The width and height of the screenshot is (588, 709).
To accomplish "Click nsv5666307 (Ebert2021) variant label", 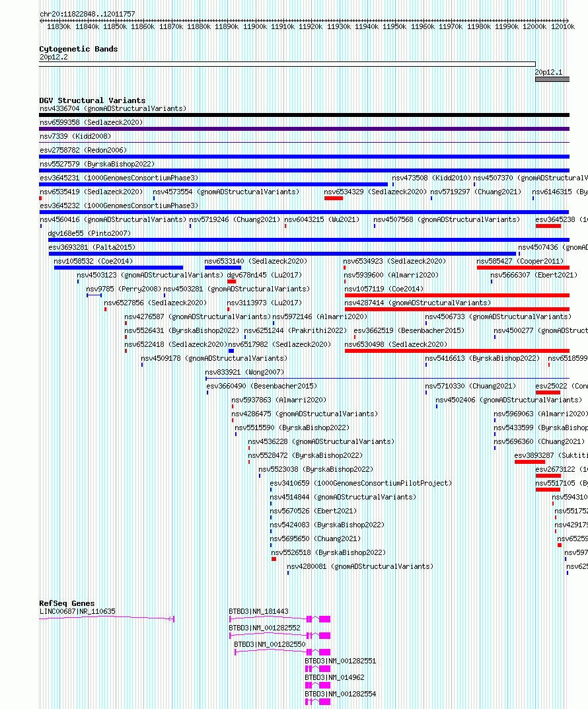I will (534, 275).
